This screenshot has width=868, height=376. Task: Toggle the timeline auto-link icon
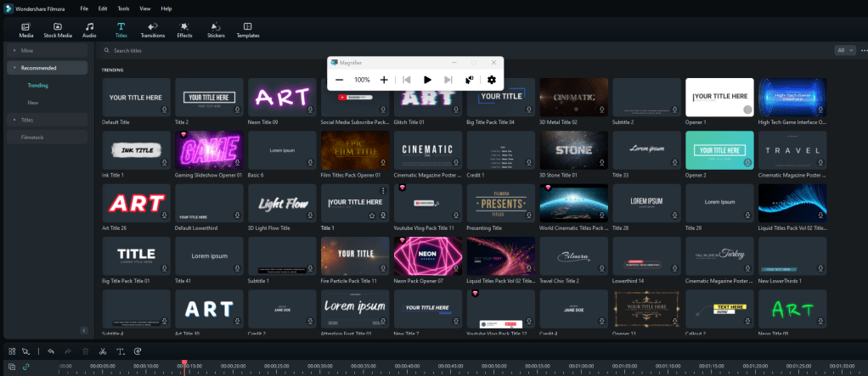click(x=26, y=366)
